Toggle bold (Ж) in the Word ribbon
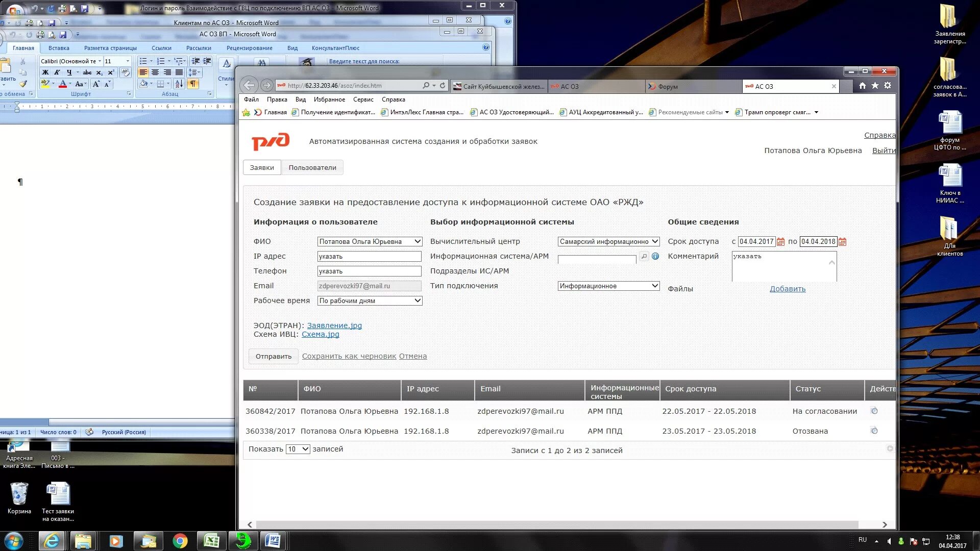The width and height of the screenshot is (980, 551). [x=45, y=72]
